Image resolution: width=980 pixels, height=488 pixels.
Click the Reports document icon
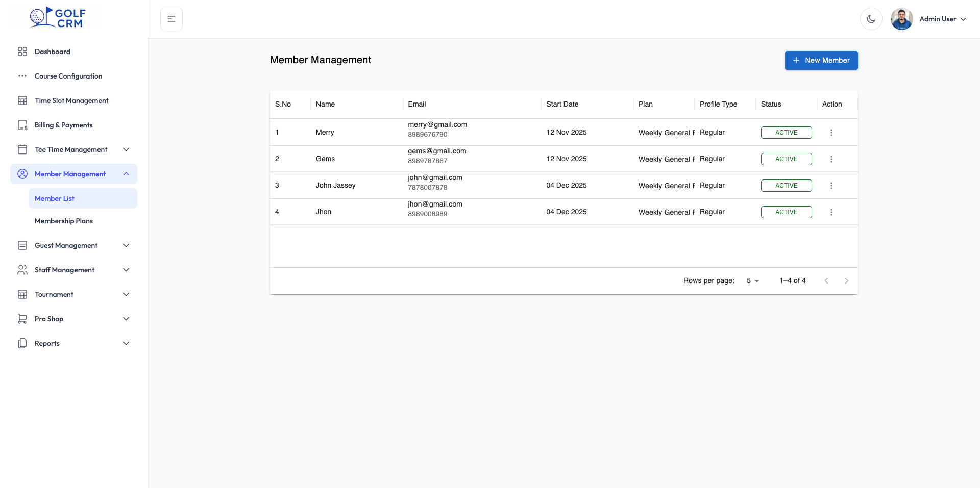click(22, 343)
